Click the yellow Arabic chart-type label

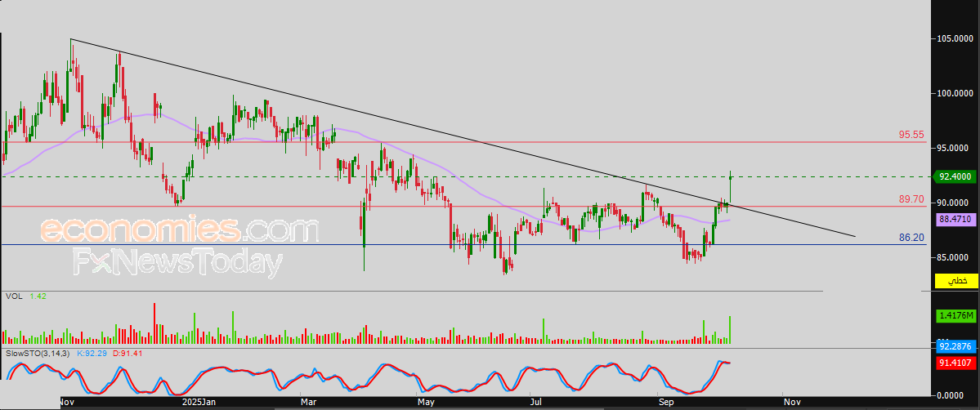click(955, 281)
